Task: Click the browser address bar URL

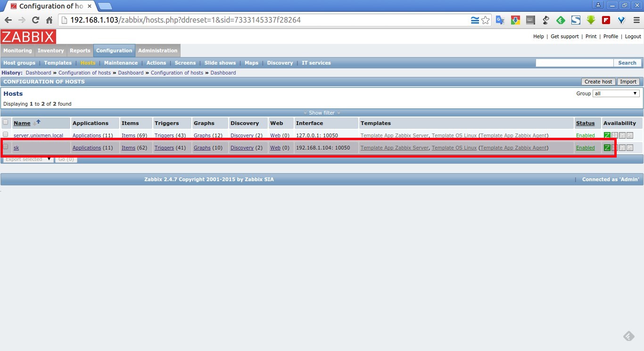Action: [x=185, y=20]
